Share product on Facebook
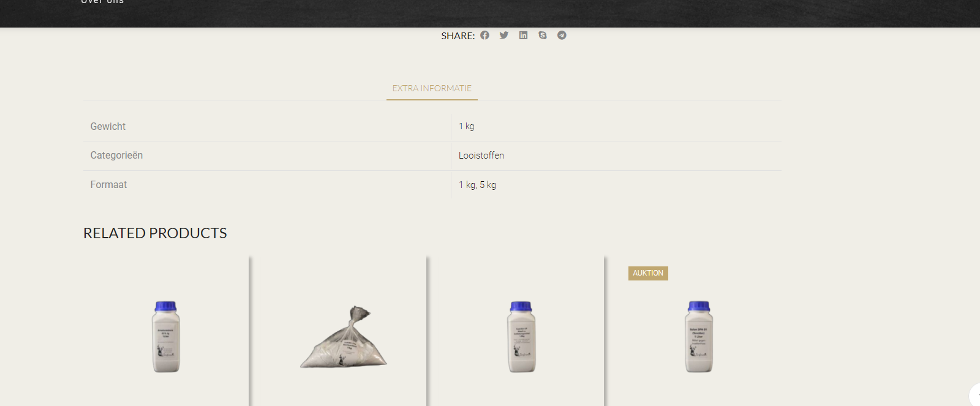This screenshot has height=406, width=980. 484,35
